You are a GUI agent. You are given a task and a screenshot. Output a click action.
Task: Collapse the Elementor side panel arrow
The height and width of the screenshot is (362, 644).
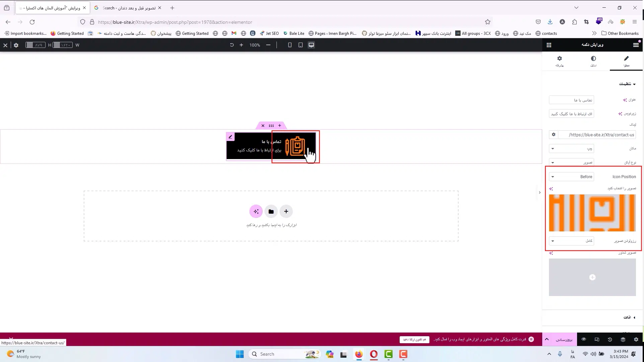pos(540,193)
